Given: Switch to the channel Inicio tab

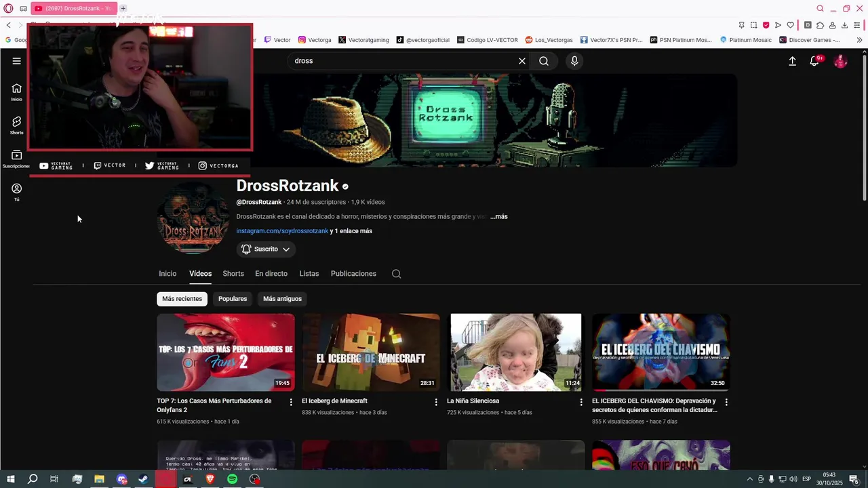Looking at the screenshot, I should coord(167,274).
